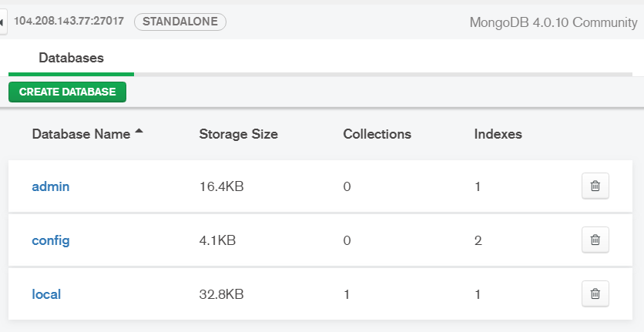Click the Database Name column header text
The height and width of the screenshot is (332, 644).
[x=81, y=134]
